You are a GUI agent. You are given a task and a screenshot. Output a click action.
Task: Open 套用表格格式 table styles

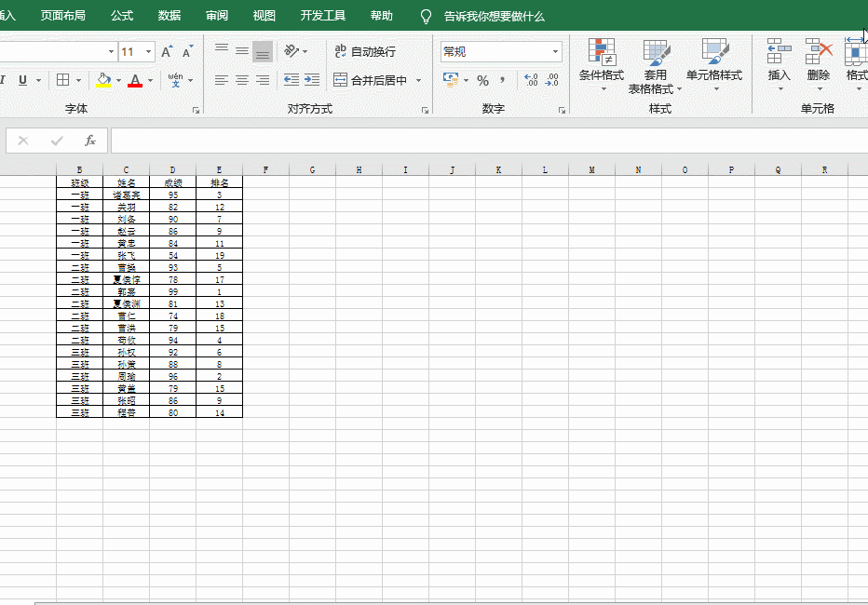[x=655, y=65]
